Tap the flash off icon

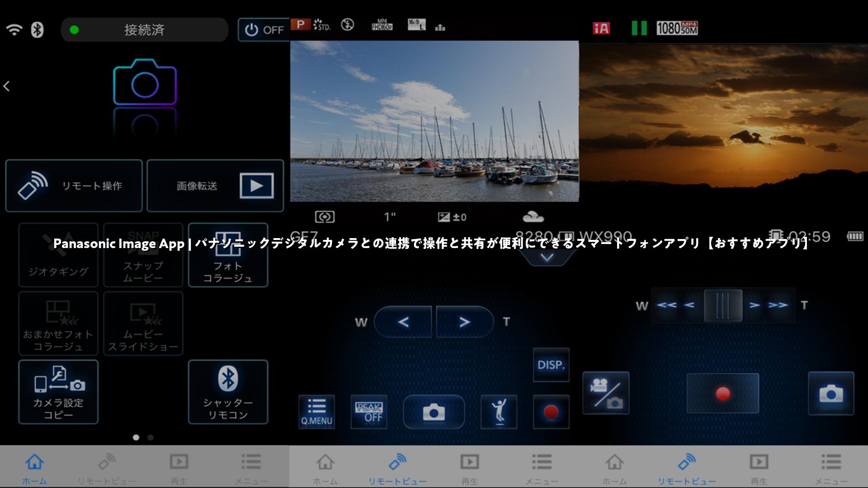pyautogui.click(x=348, y=24)
